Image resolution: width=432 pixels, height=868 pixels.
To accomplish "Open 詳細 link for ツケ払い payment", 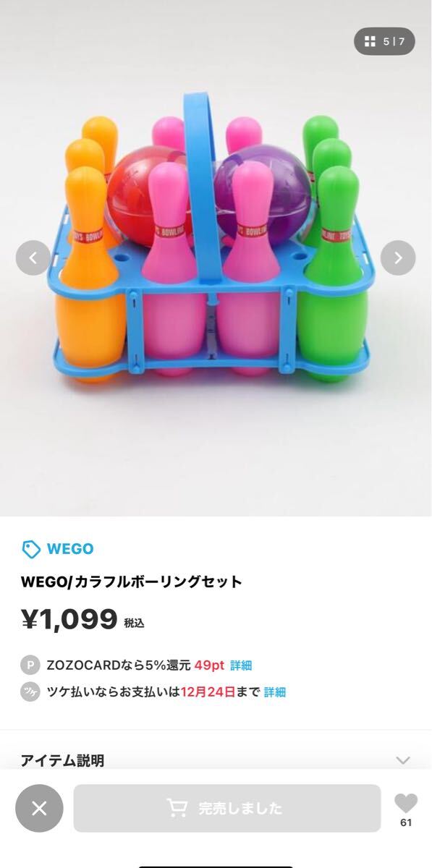I will (274, 692).
